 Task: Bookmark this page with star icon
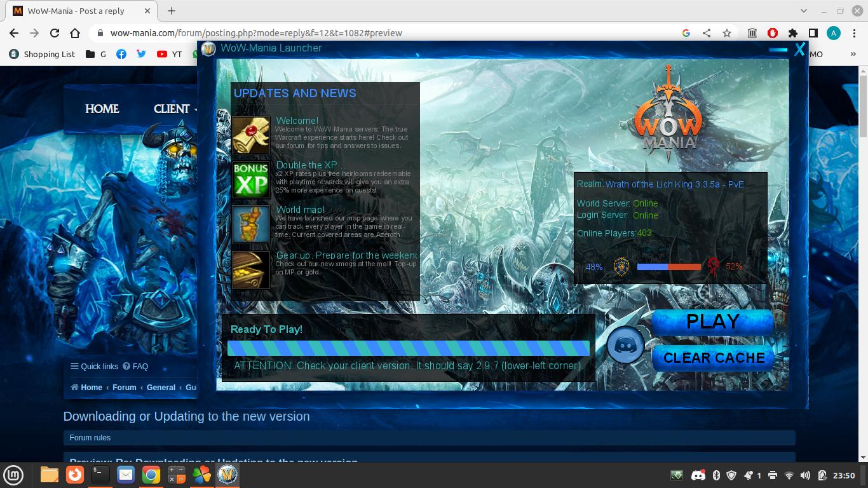(727, 33)
